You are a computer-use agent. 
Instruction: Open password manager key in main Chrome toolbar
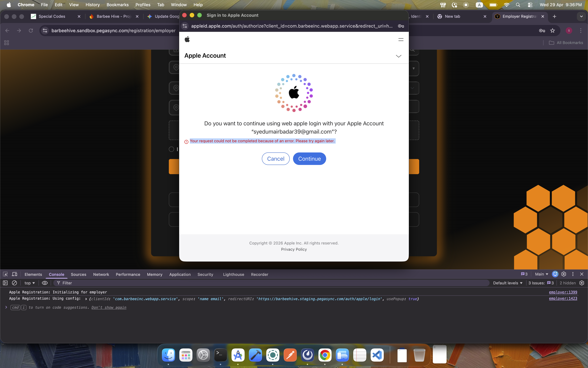coord(542,30)
